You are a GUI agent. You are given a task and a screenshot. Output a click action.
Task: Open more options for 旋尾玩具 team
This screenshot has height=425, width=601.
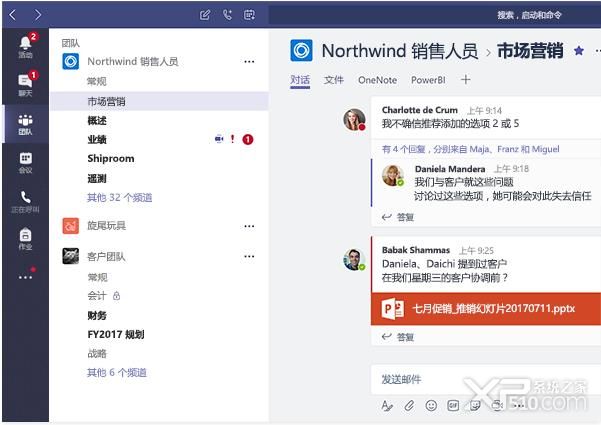pyautogui.click(x=249, y=226)
